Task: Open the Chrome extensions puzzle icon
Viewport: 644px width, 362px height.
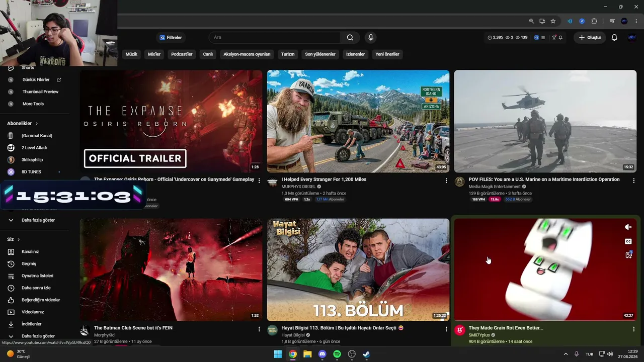Action: click(594, 21)
